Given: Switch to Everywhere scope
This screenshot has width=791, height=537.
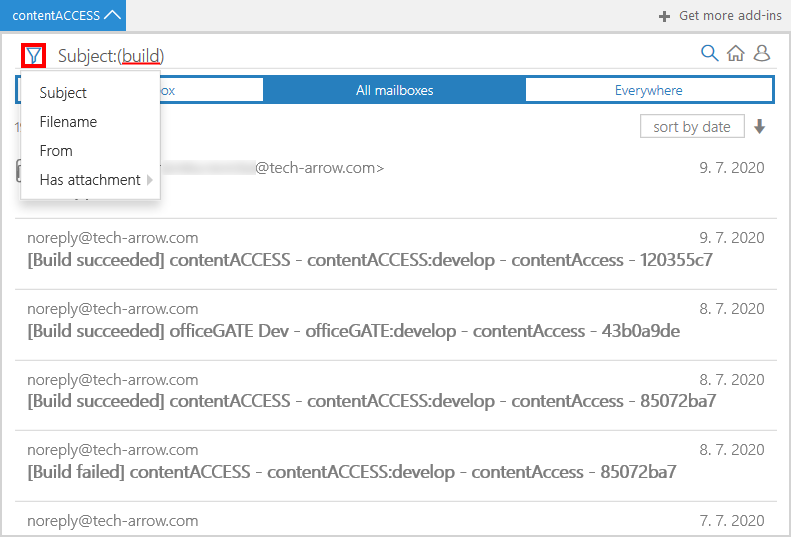Looking at the screenshot, I should tap(648, 90).
